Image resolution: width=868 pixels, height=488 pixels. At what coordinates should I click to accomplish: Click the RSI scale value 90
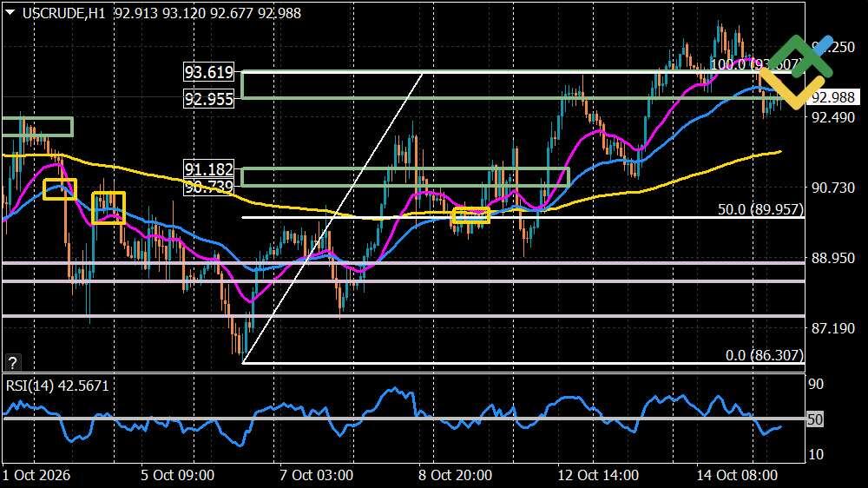(x=816, y=384)
